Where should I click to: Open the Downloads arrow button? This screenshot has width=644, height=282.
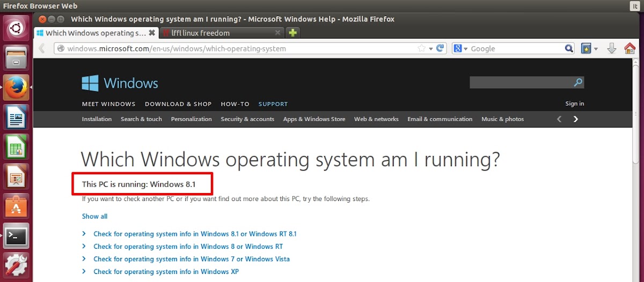click(612, 48)
